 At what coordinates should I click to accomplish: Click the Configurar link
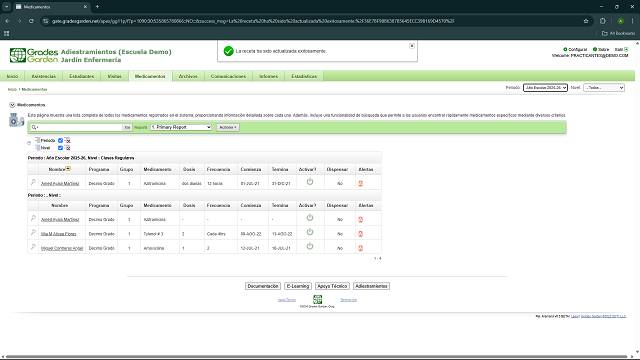tap(578, 49)
